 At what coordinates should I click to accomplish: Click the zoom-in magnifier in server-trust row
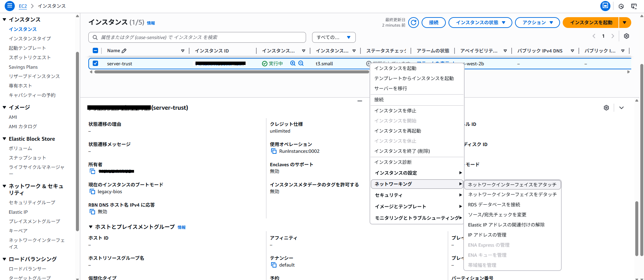point(293,63)
